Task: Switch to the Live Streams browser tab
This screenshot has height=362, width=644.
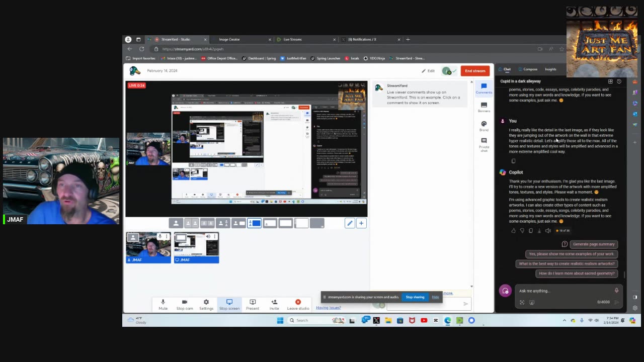Action: [x=305, y=39]
